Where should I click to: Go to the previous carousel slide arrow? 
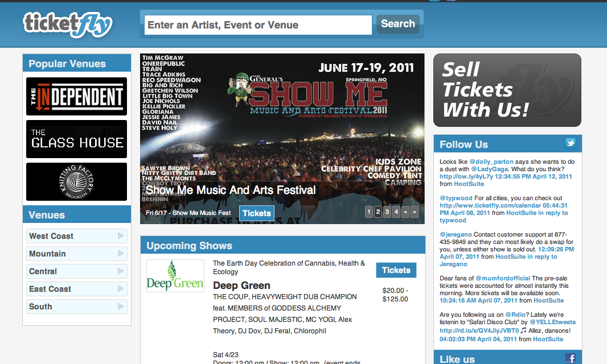tap(405, 212)
